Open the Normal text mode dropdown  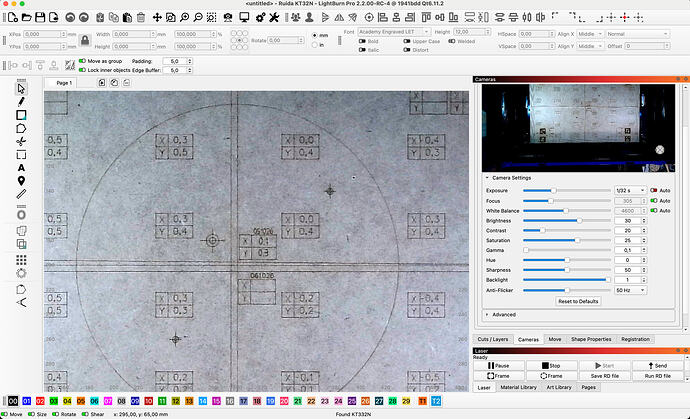pos(638,34)
